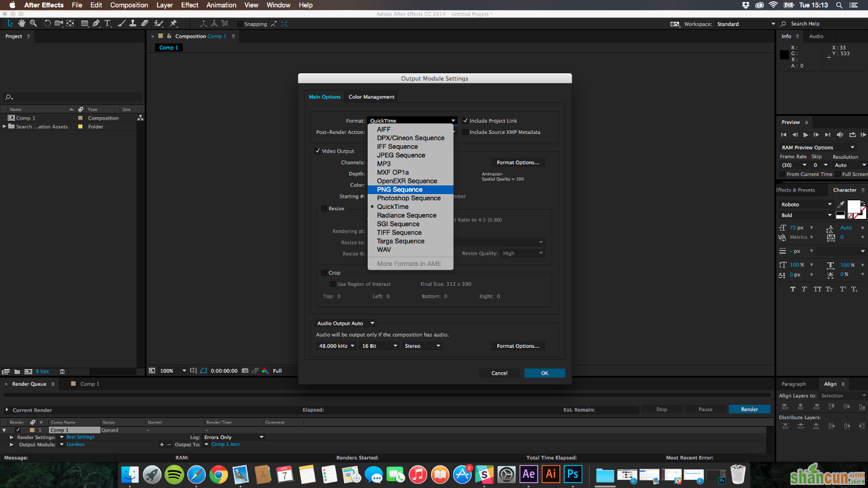868x488 pixels.
Task: Enable the Crop checkbox
Action: click(324, 273)
